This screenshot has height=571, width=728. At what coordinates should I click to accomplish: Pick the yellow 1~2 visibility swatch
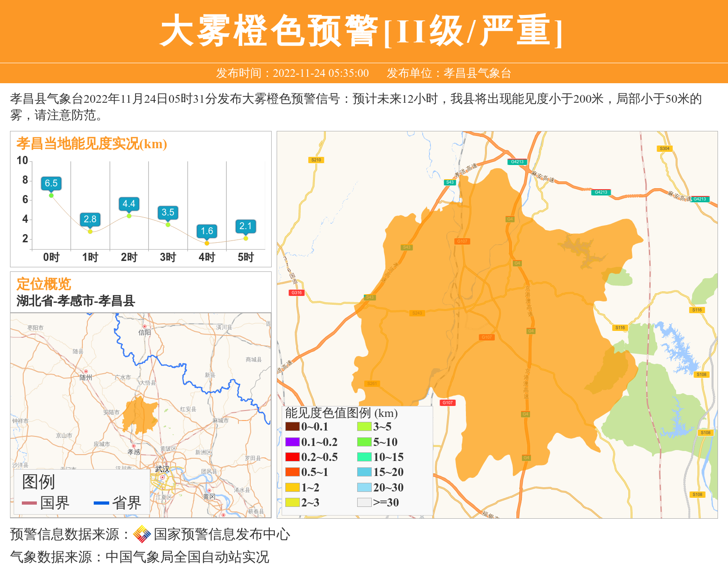(x=292, y=487)
